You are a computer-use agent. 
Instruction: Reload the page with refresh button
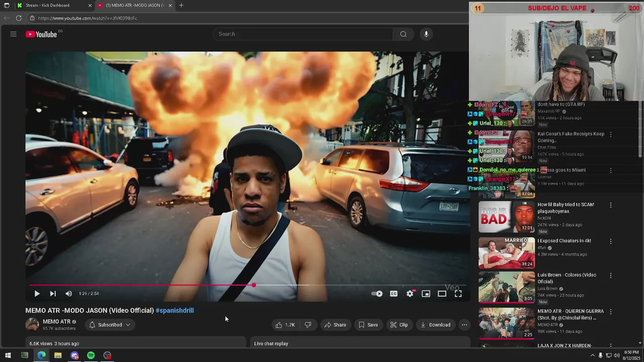tap(19, 18)
